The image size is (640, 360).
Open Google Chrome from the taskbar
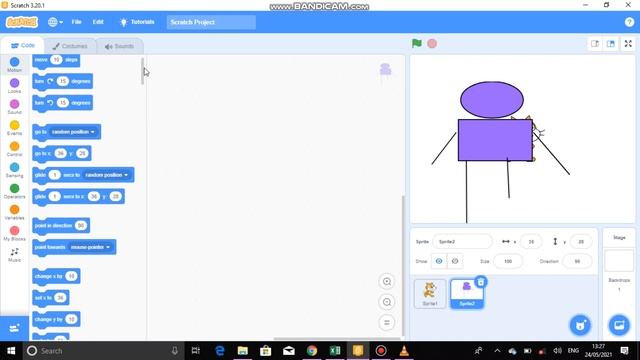click(312, 351)
